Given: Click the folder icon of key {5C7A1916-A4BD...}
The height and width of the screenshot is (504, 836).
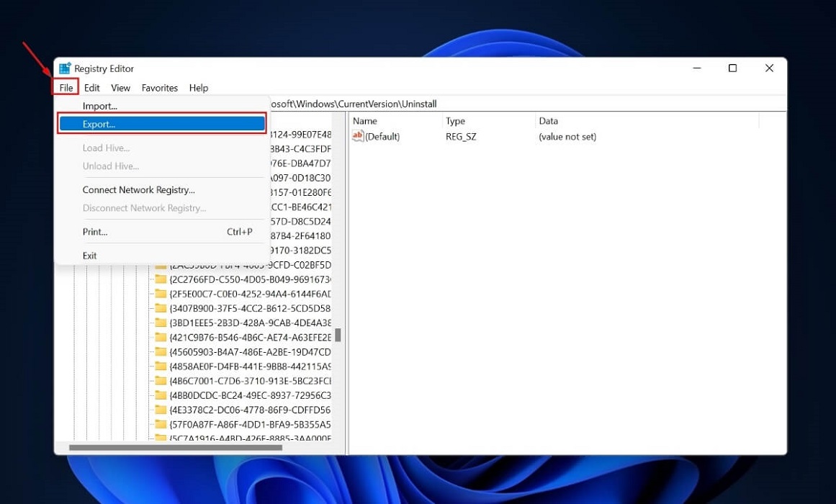Looking at the screenshot, I should point(160,438).
